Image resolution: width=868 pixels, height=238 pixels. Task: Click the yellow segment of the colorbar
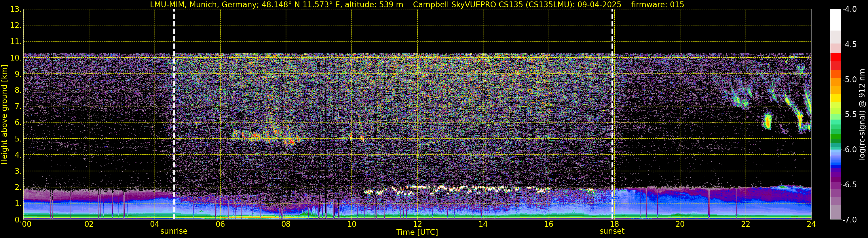pos(836,98)
